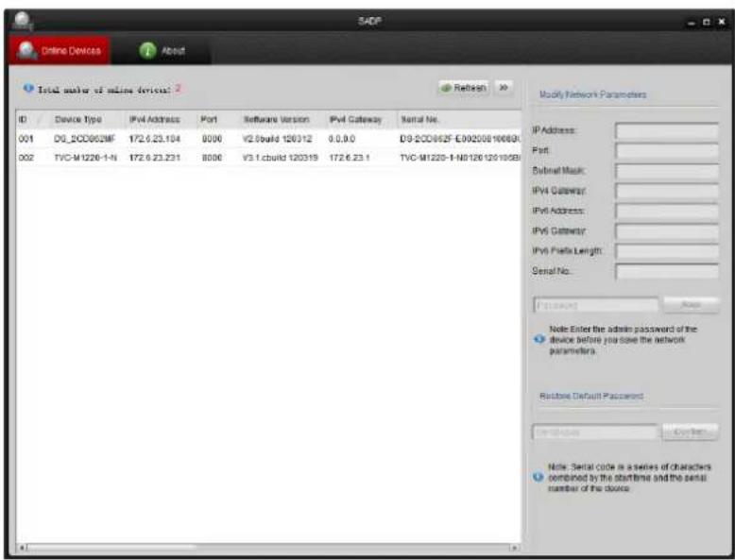Click IP address 172.6.23.104

[x=155, y=139]
